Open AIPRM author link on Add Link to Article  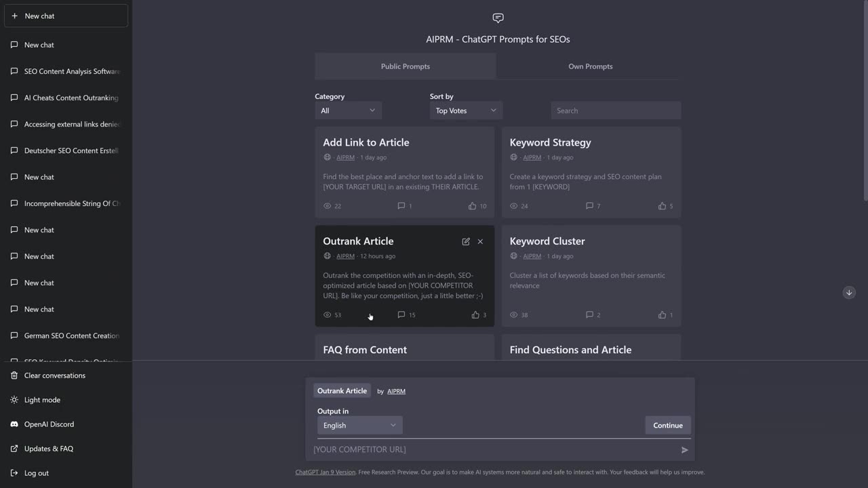click(345, 157)
